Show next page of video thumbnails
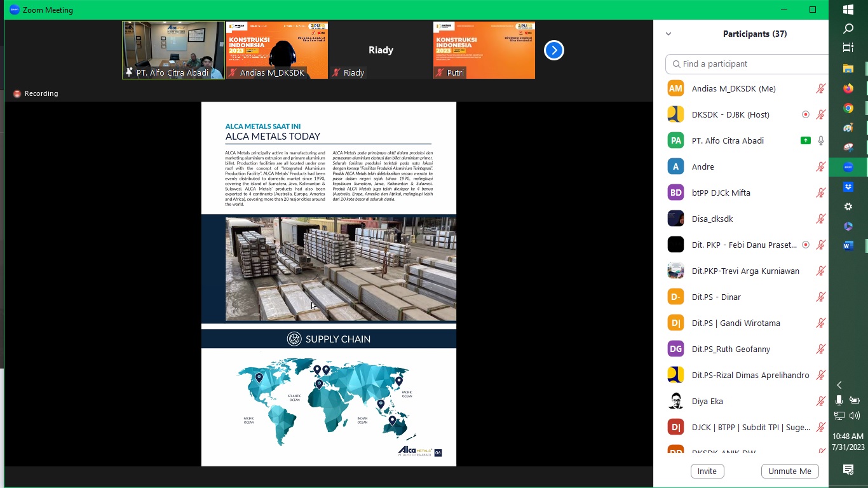Screen dimensions: 868x488 [554, 50]
